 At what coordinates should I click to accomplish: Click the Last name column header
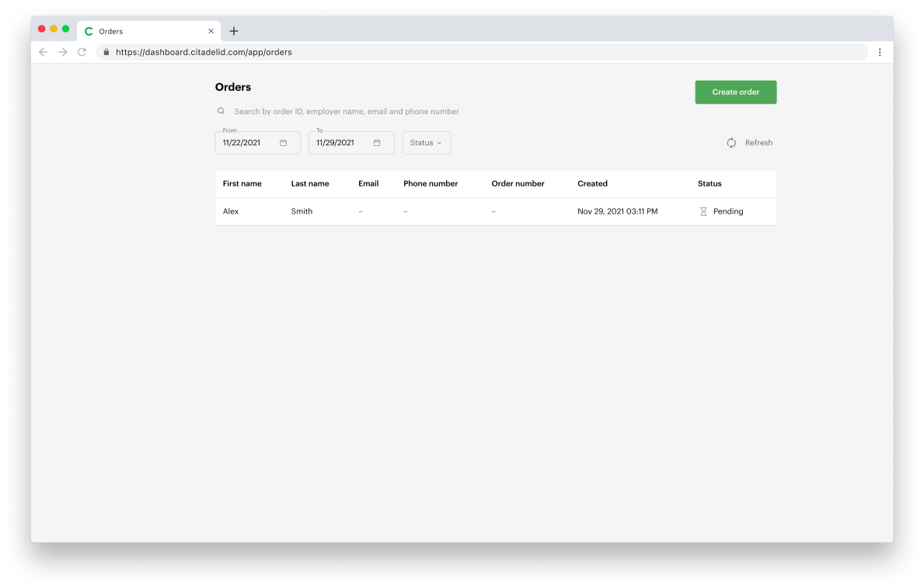click(310, 184)
